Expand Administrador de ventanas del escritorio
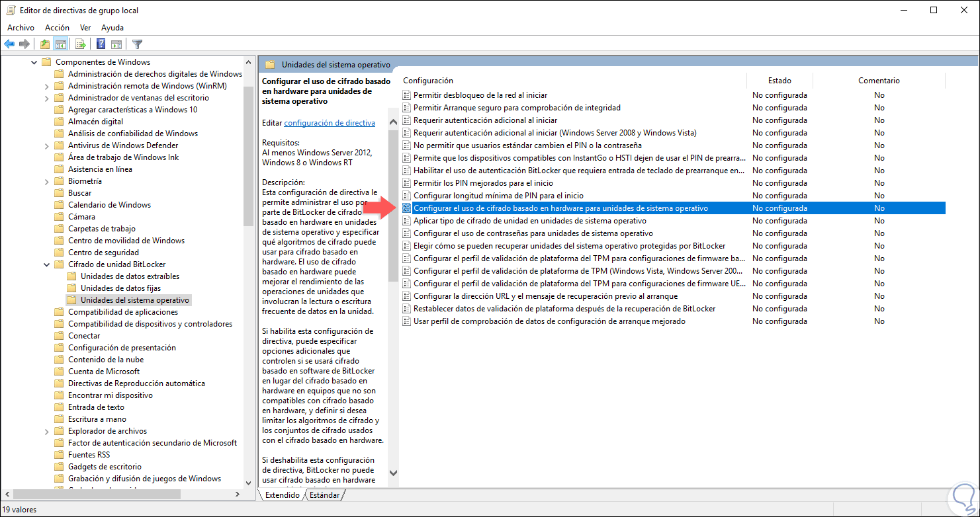This screenshot has height=517, width=980. (47, 98)
